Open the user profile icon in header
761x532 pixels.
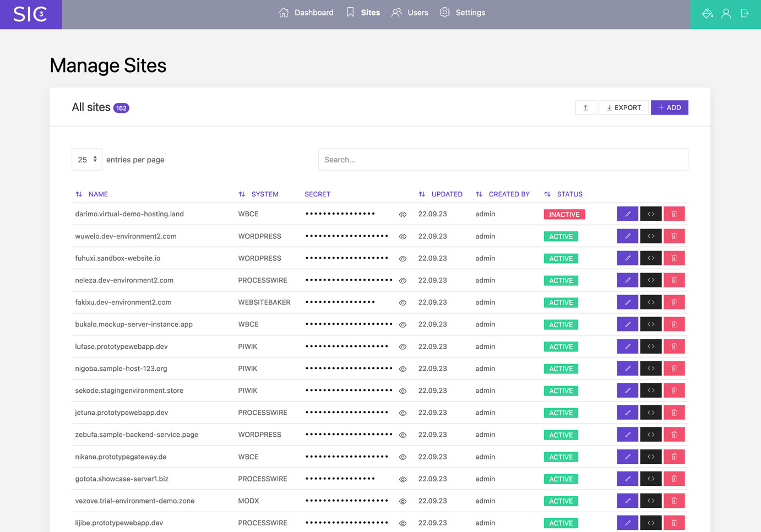[726, 13]
